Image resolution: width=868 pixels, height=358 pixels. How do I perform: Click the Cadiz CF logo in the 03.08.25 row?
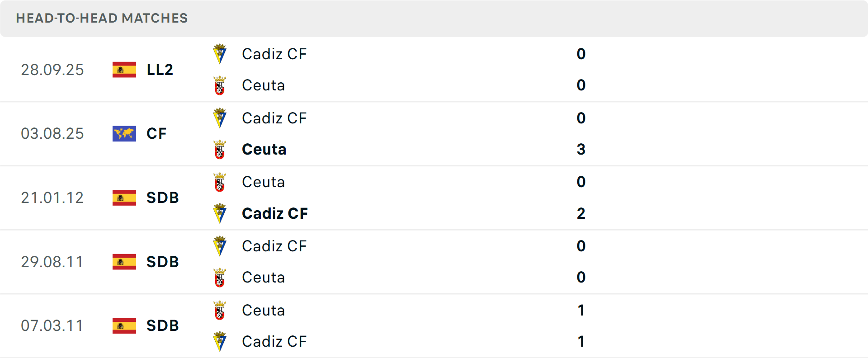(220, 118)
